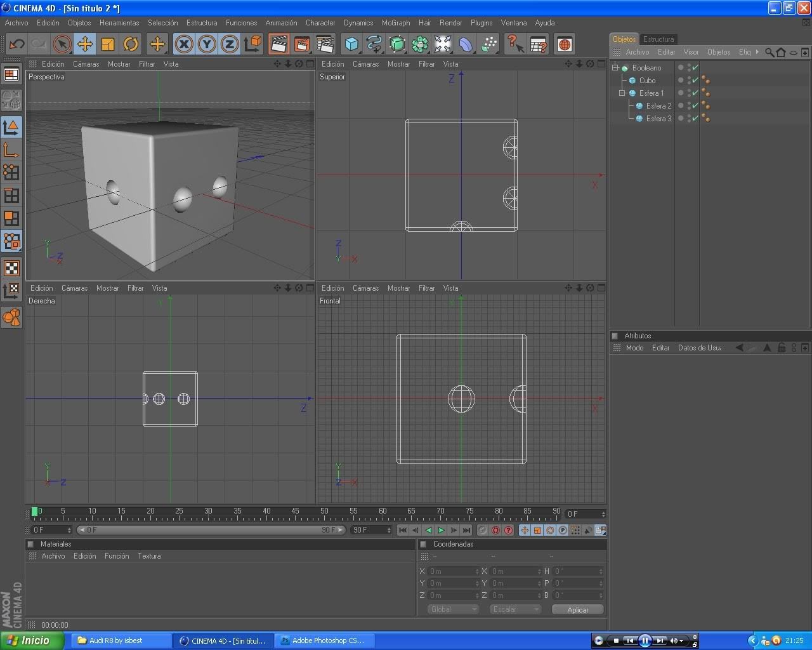Toggle the enable checkmark for Esfera 1
This screenshot has width=812, height=650.
(x=695, y=93)
